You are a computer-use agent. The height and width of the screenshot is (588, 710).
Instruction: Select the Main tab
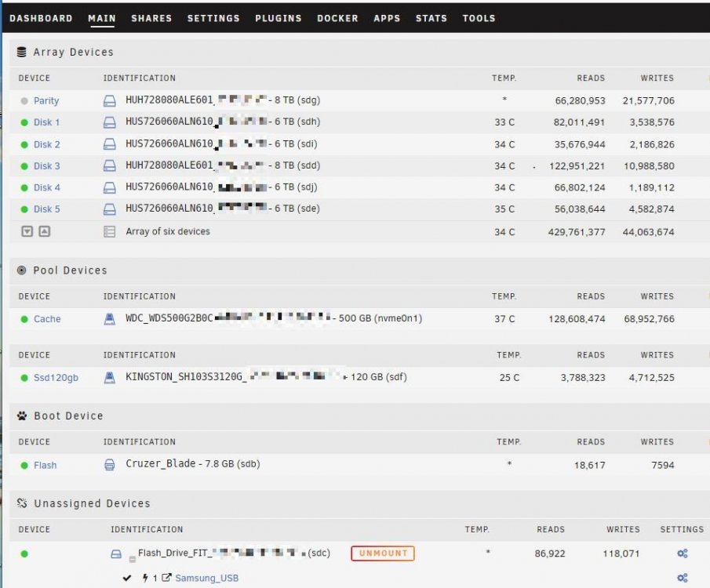coord(102,19)
